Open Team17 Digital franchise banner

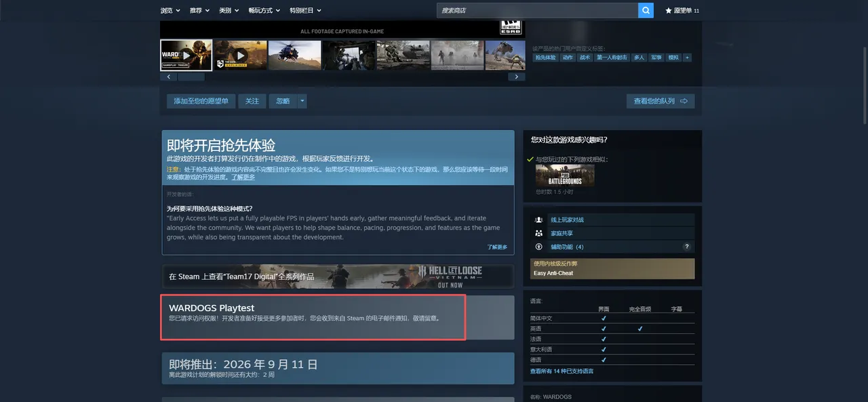click(x=337, y=277)
